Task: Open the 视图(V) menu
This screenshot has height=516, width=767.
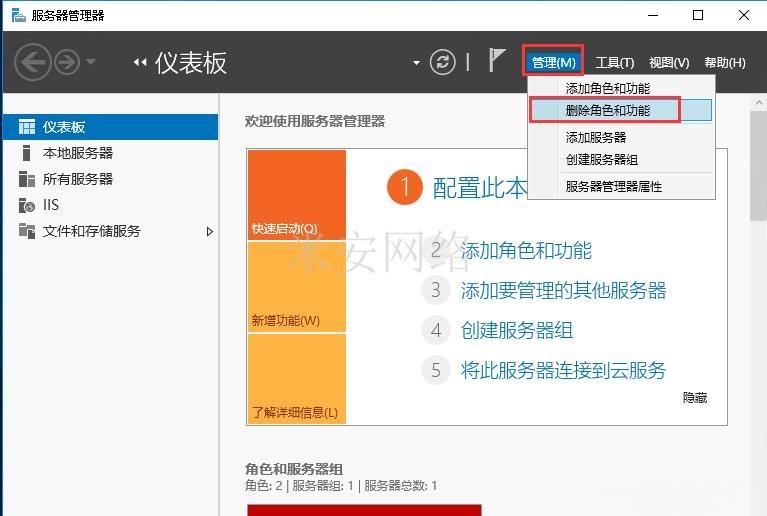Action: 669,63
